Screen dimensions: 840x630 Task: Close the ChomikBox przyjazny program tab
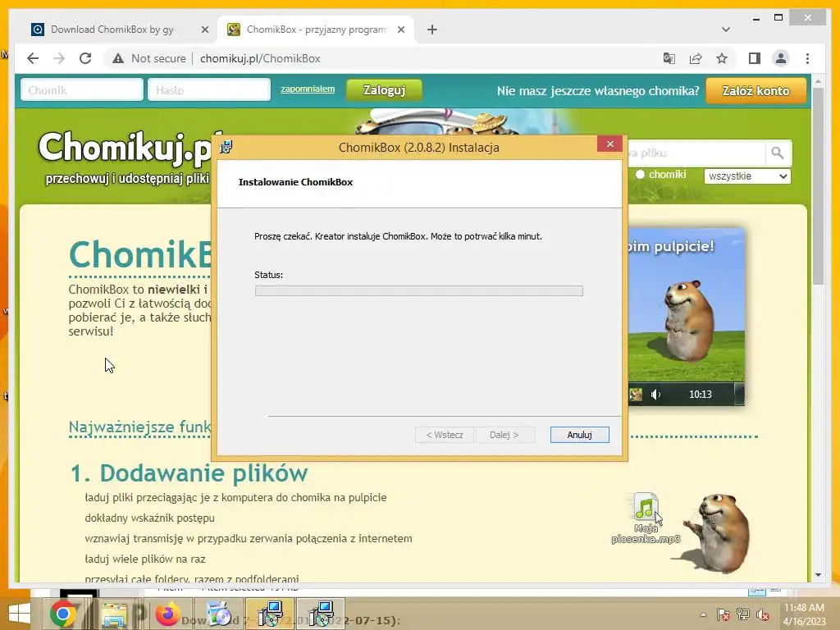[x=400, y=30]
